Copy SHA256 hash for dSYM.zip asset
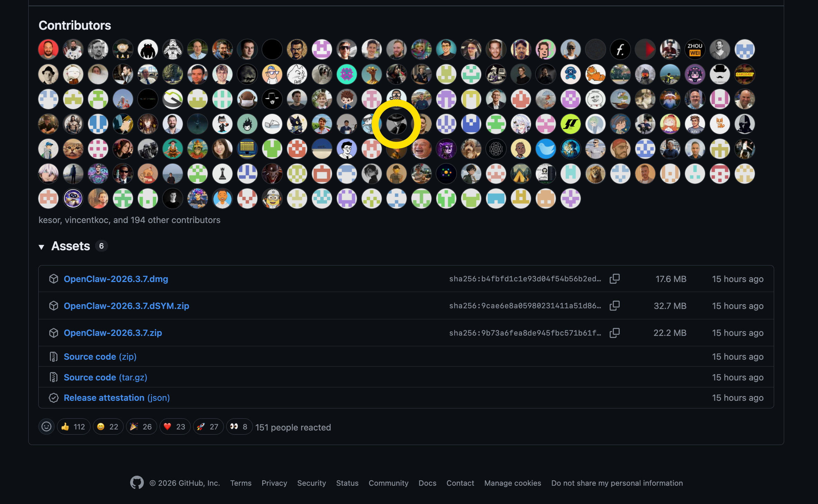 point(615,306)
